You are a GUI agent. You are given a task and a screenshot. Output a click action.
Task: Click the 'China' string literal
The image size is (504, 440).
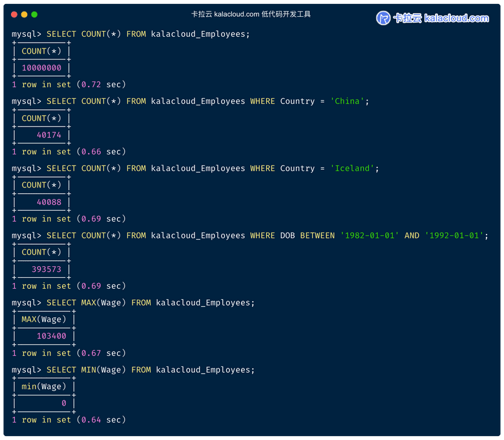click(x=347, y=101)
